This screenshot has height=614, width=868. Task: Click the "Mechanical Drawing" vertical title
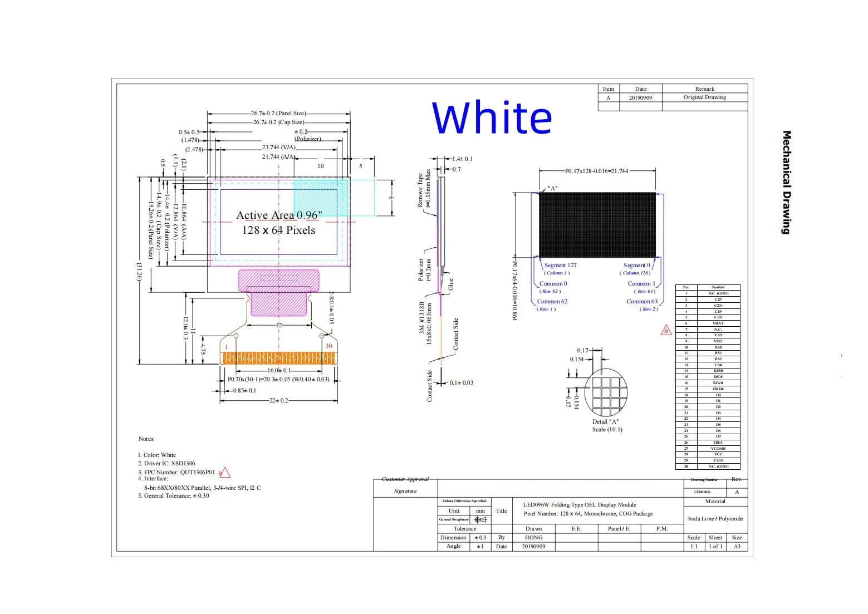click(x=786, y=183)
